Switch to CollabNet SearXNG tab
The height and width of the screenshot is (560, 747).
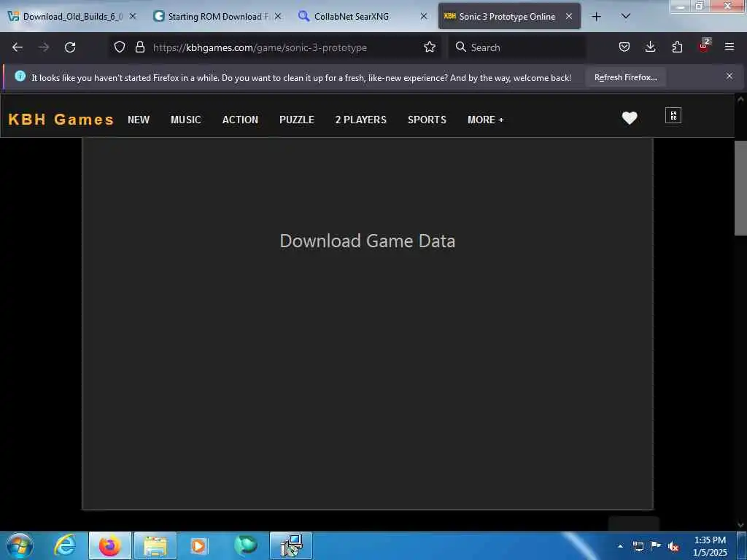tap(362, 17)
